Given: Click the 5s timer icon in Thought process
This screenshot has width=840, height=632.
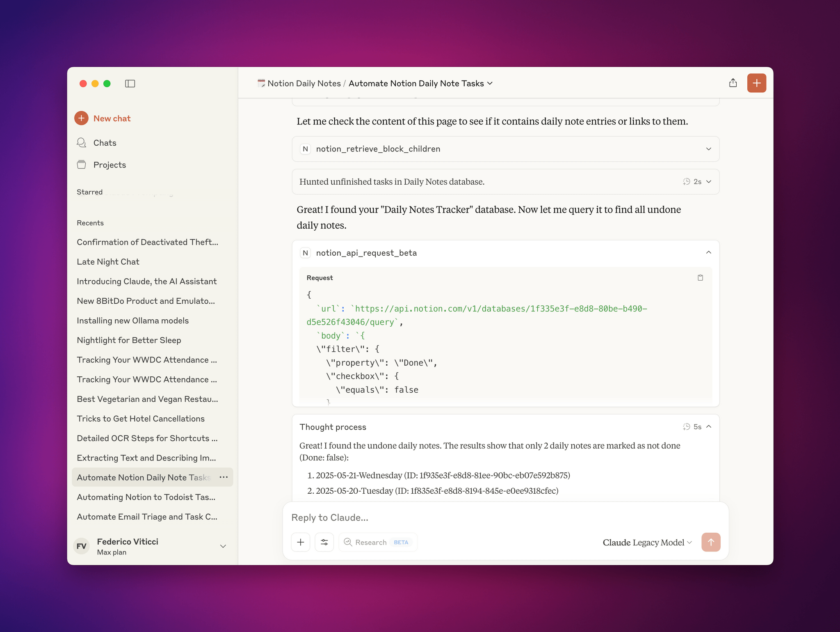Looking at the screenshot, I should (x=686, y=427).
